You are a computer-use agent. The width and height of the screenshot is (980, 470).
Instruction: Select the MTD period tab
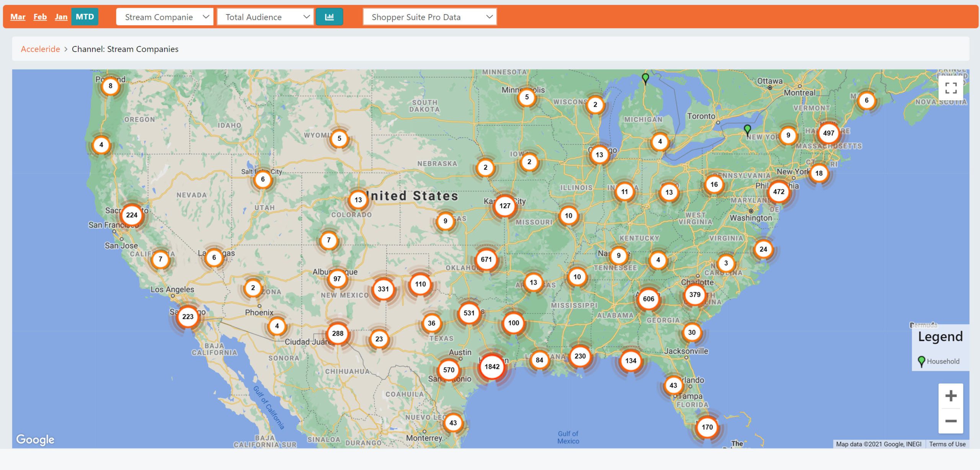(x=85, y=16)
